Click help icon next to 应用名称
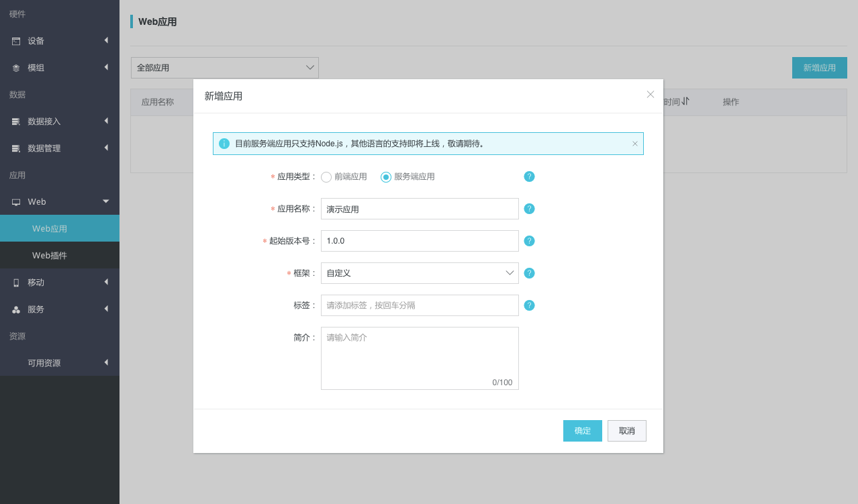858x504 pixels. tap(529, 209)
